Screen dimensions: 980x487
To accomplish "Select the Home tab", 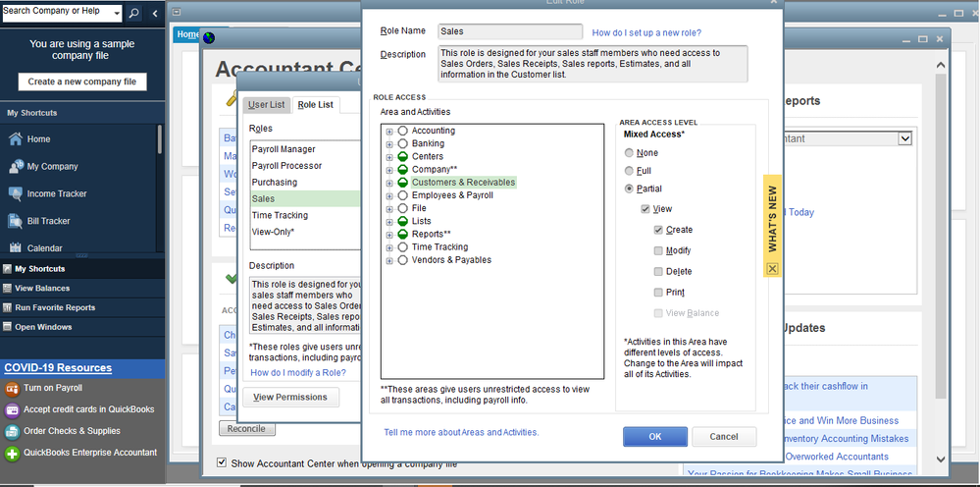I will pyautogui.click(x=186, y=34).
